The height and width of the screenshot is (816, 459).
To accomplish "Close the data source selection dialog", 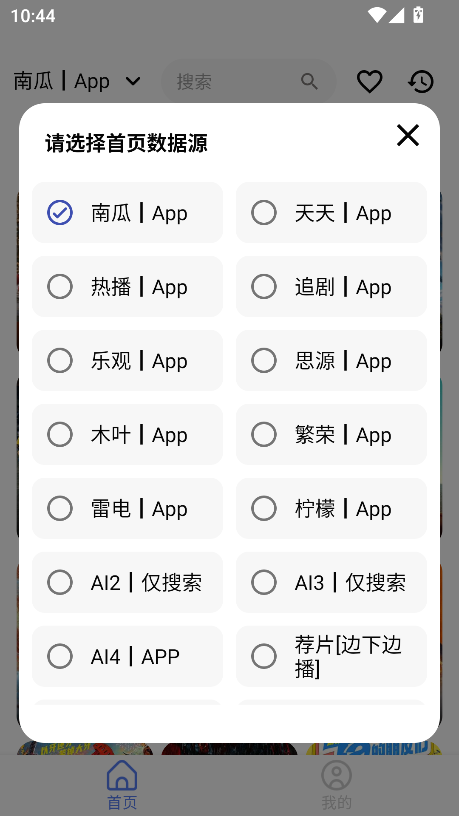I will 407,135.
